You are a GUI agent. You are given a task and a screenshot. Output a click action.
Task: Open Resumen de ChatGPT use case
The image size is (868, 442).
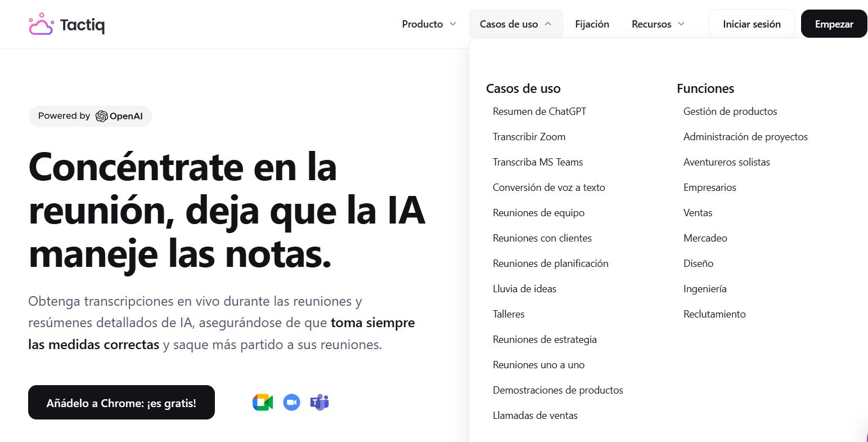(539, 111)
